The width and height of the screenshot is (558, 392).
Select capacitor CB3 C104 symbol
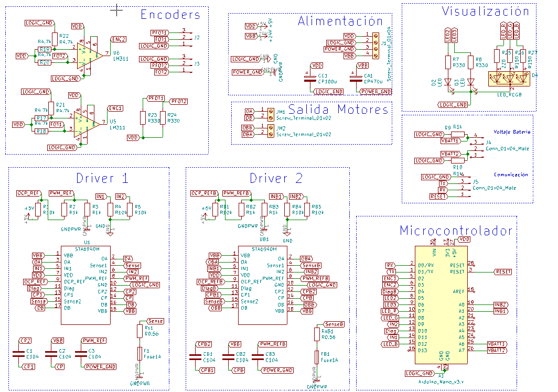coord(257,357)
